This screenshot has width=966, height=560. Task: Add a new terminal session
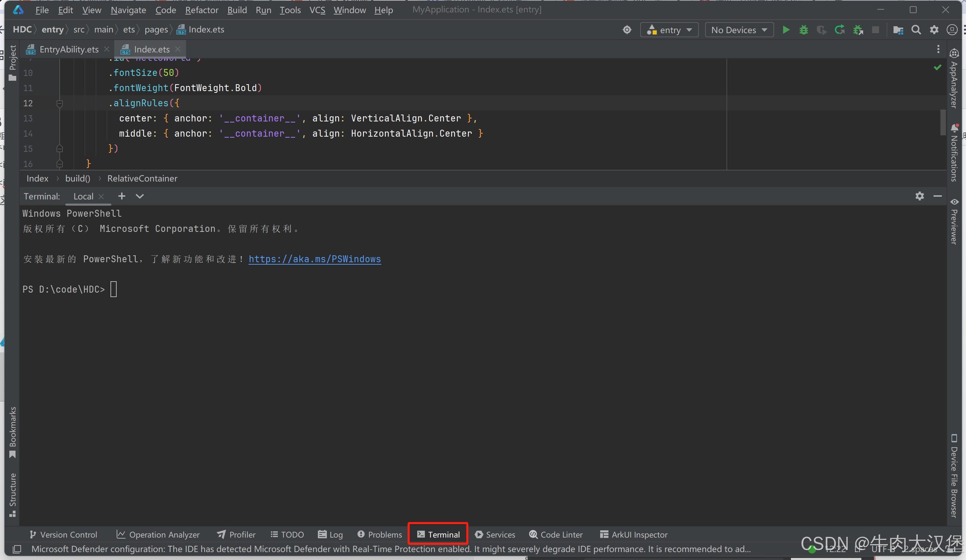coord(121,196)
